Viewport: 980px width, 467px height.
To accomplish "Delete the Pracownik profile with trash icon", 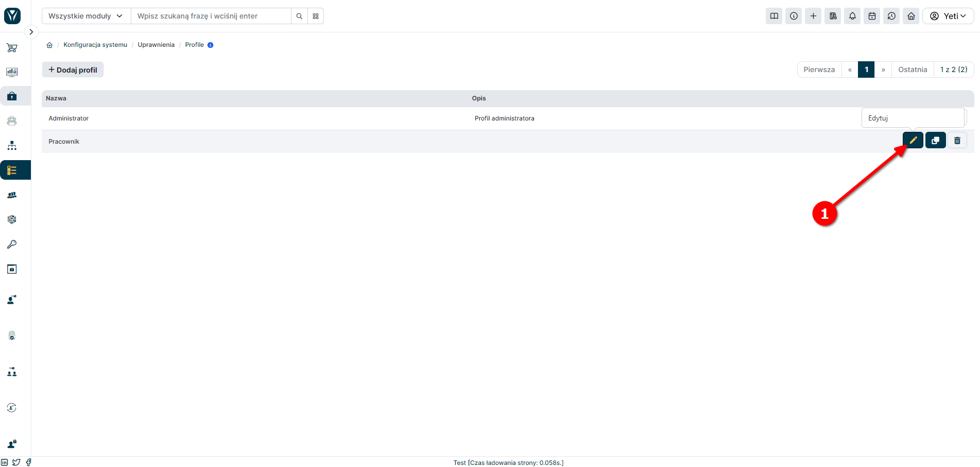I will coord(957,140).
